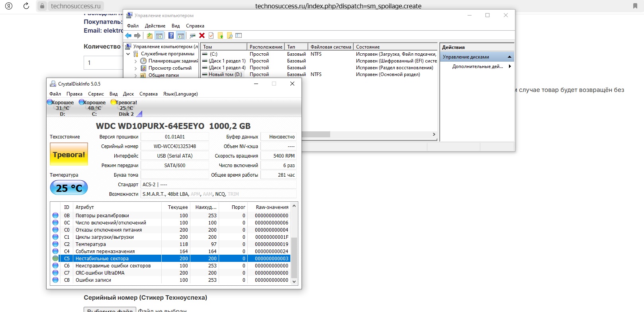Open Help via blue question mark icon
Screen dimensions: 644x312
click(x=171, y=36)
